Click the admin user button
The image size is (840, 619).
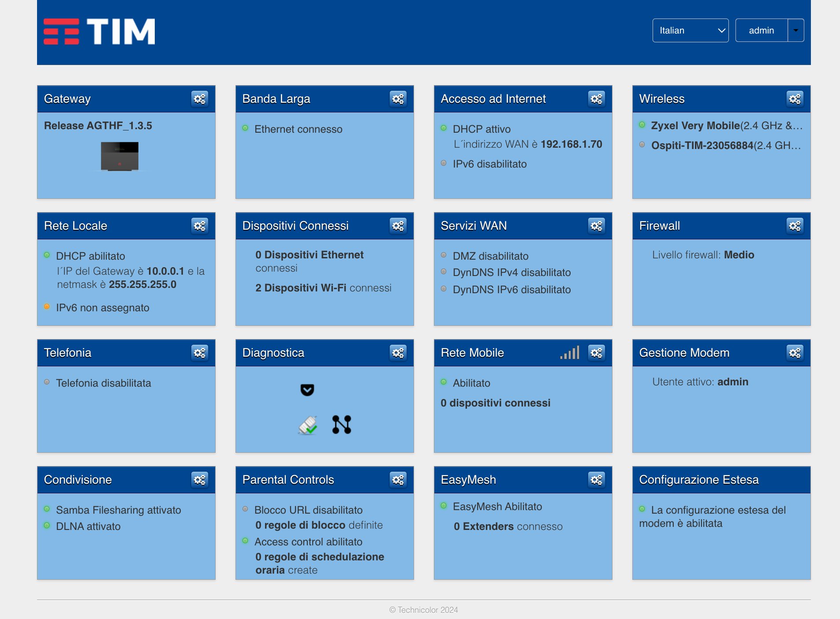coord(762,30)
